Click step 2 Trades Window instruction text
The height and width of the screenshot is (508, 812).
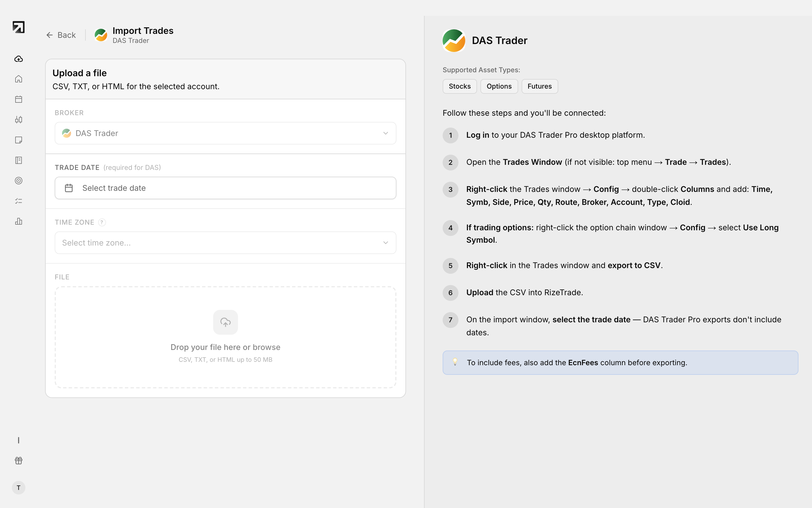click(598, 162)
